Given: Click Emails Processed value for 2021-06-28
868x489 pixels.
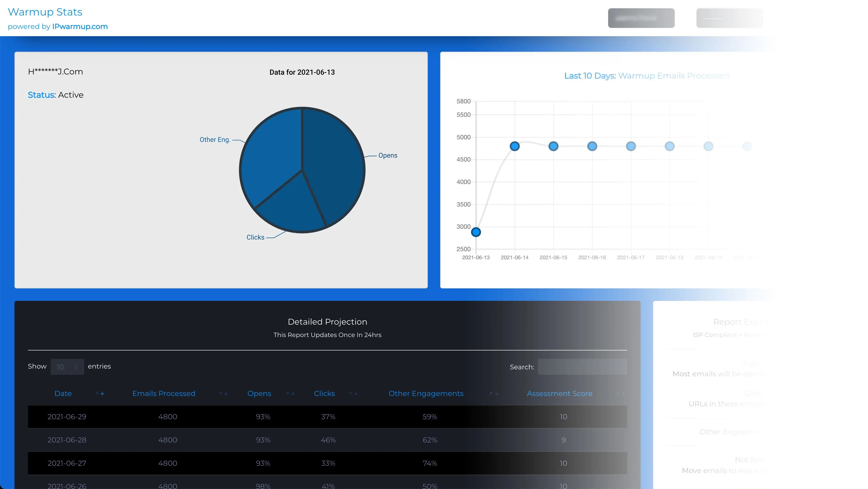Looking at the screenshot, I should point(168,440).
